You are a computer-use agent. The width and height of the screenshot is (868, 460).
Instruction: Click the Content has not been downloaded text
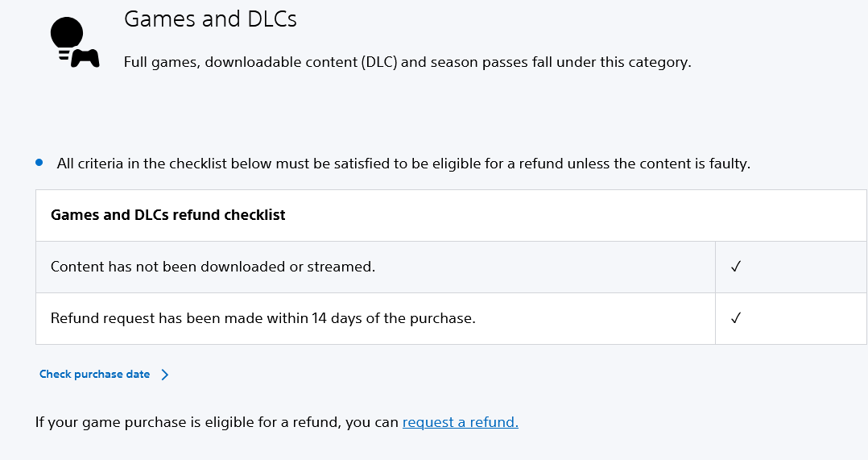213,267
